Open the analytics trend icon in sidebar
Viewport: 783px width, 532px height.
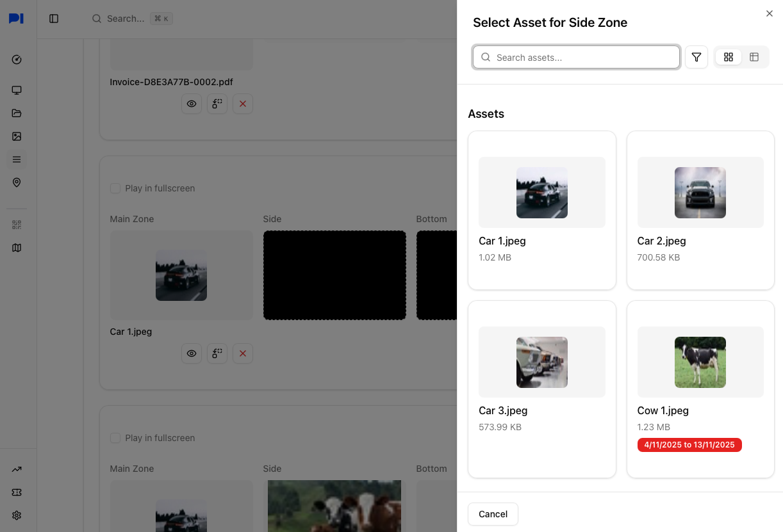(17, 469)
